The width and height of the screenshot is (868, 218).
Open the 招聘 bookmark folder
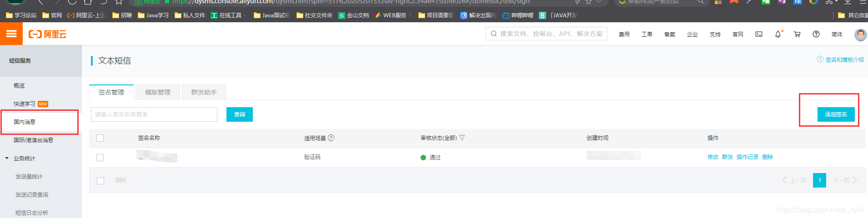[122, 15]
